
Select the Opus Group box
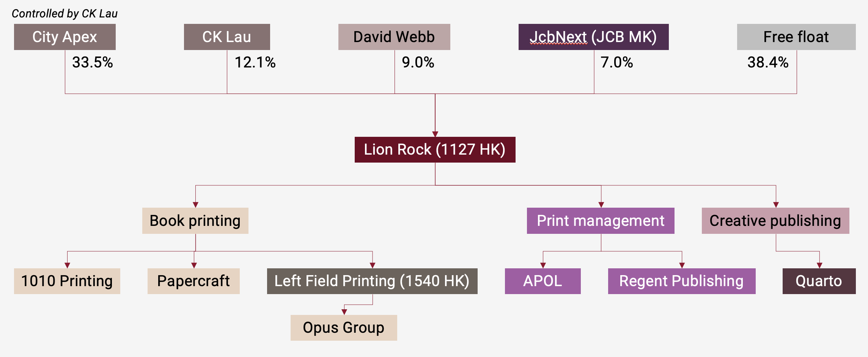[x=343, y=328]
